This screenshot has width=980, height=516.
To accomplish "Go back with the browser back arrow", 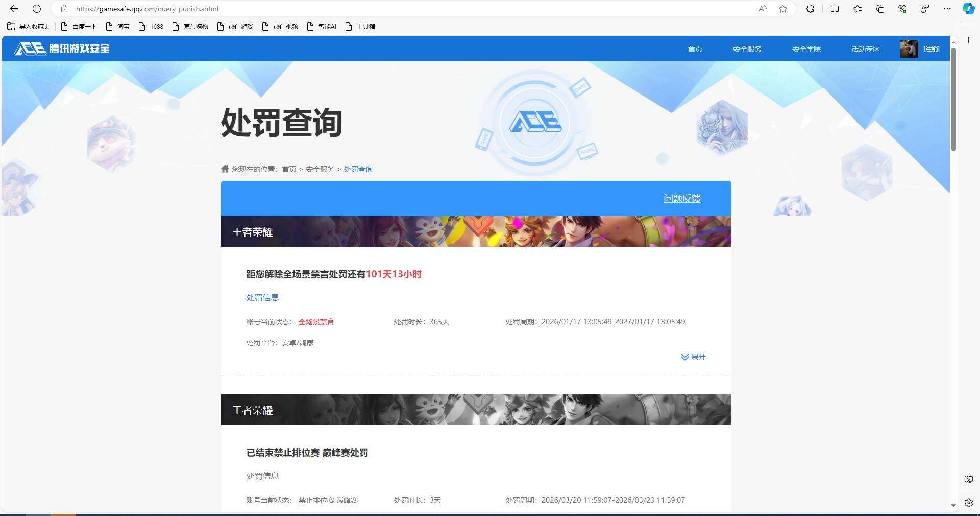I will click(x=14, y=9).
